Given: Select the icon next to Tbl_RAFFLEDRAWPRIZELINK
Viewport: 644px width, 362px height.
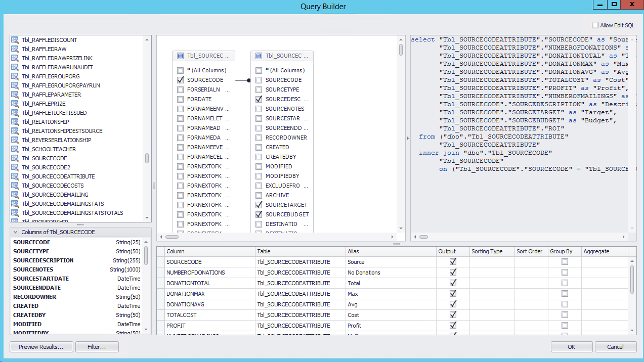Looking at the screenshot, I should [x=15, y=58].
